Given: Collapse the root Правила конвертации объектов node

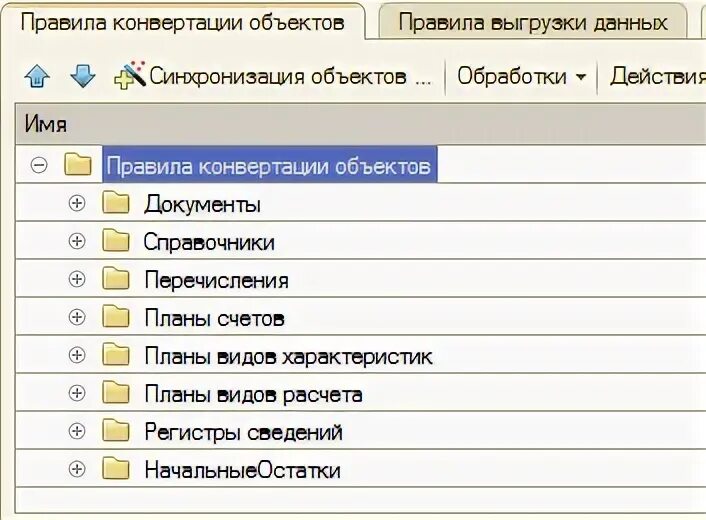Looking at the screenshot, I should click(x=39, y=165).
